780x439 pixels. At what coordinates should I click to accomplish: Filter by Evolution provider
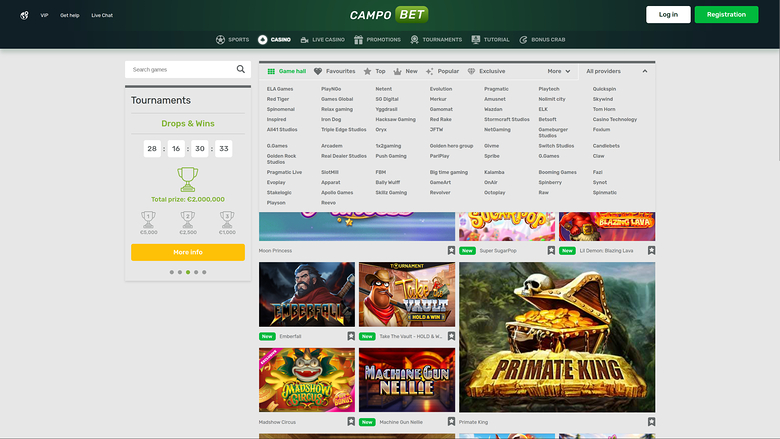click(441, 89)
